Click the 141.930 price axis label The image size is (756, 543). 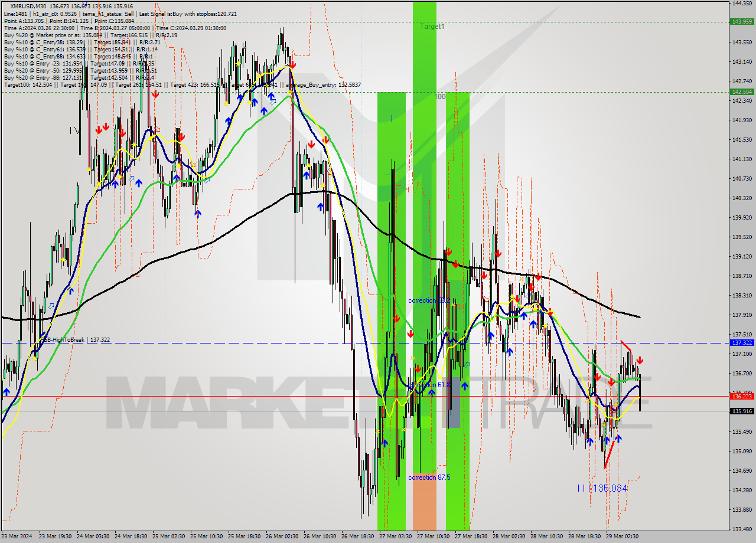(x=742, y=120)
